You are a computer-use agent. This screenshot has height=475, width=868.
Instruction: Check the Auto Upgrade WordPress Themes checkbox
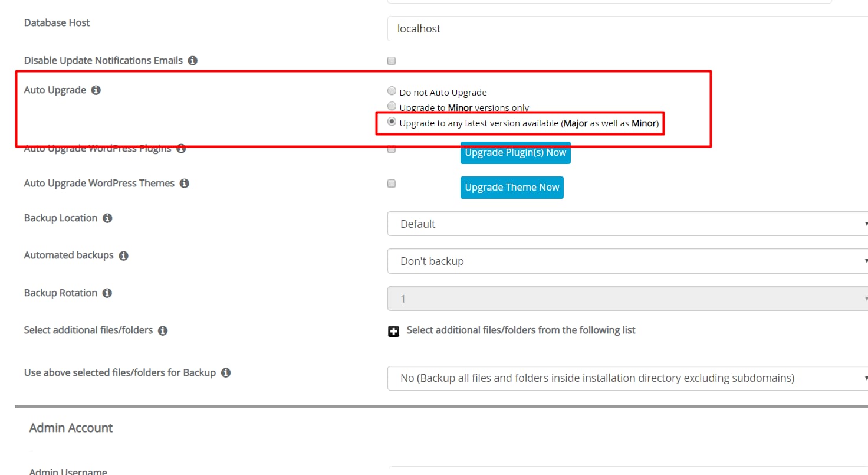pyautogui.click(x=392, y=184)
